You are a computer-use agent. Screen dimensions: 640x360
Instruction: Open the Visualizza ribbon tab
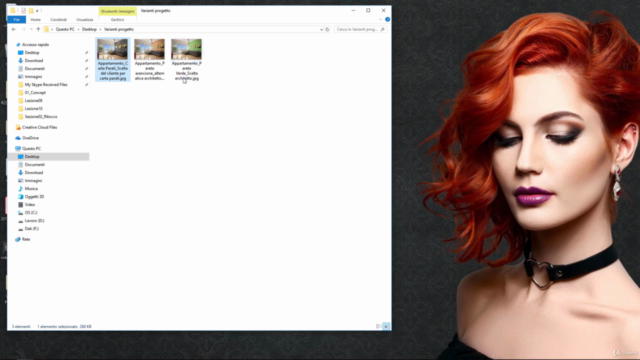(84, 20)
